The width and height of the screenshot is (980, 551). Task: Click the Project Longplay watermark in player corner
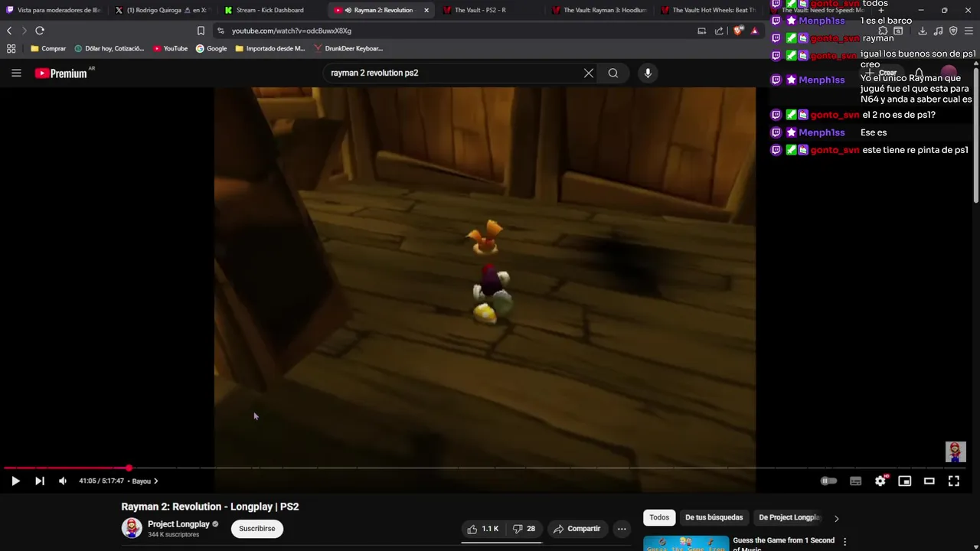click(955, 452)
